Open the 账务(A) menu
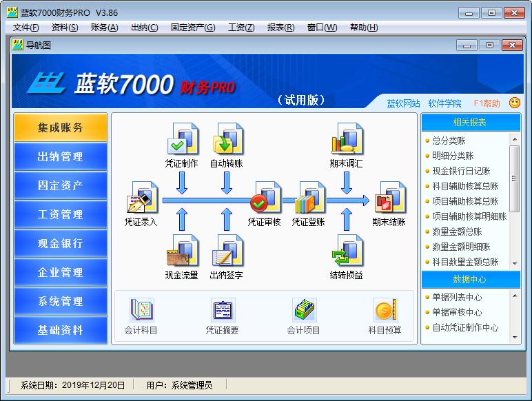 105,27
